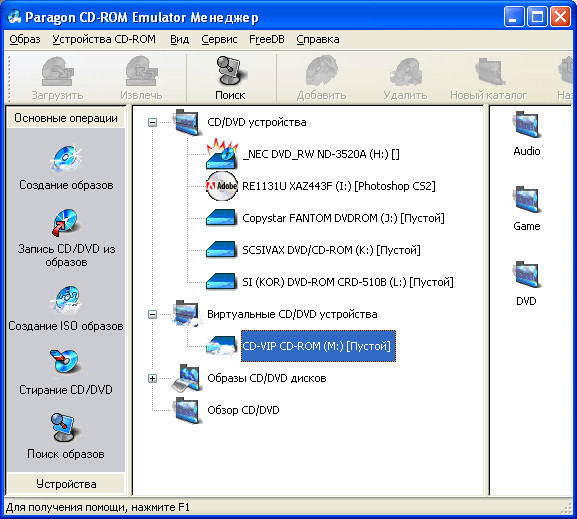Click the status bar help text
577x519 pixels.
[98, 507]
